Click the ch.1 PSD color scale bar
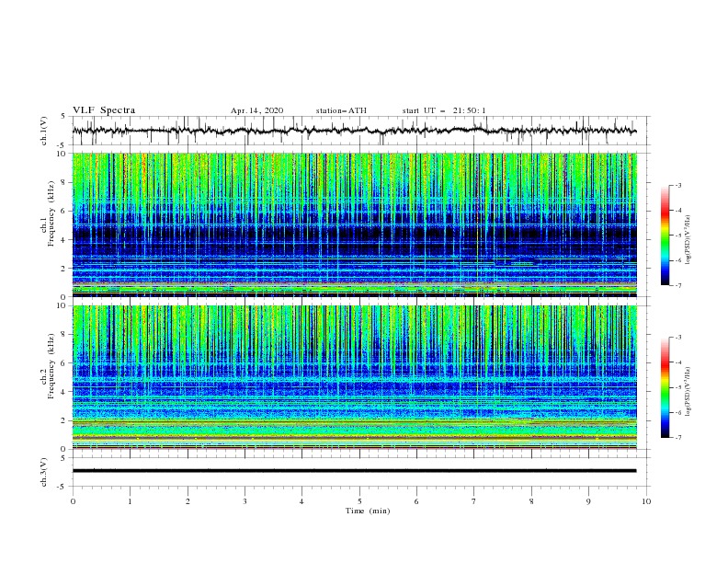The image size is (728, 563). (x=665, y=236)
